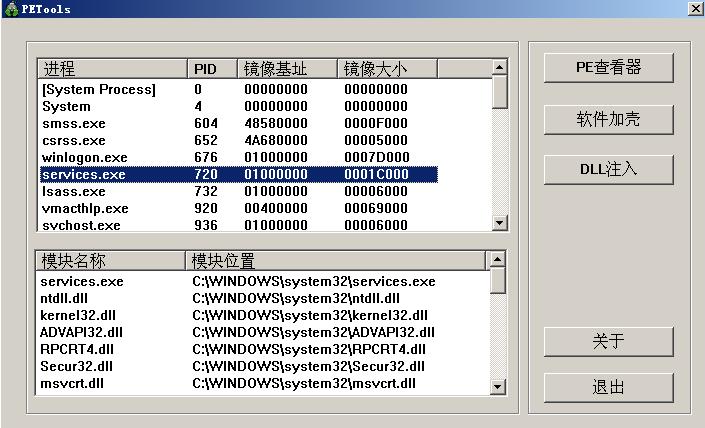Image resolution: width=705 pixels, height=428 pixels.
Task: Select the msvcrt.dll module name
Action: [72, 384]
